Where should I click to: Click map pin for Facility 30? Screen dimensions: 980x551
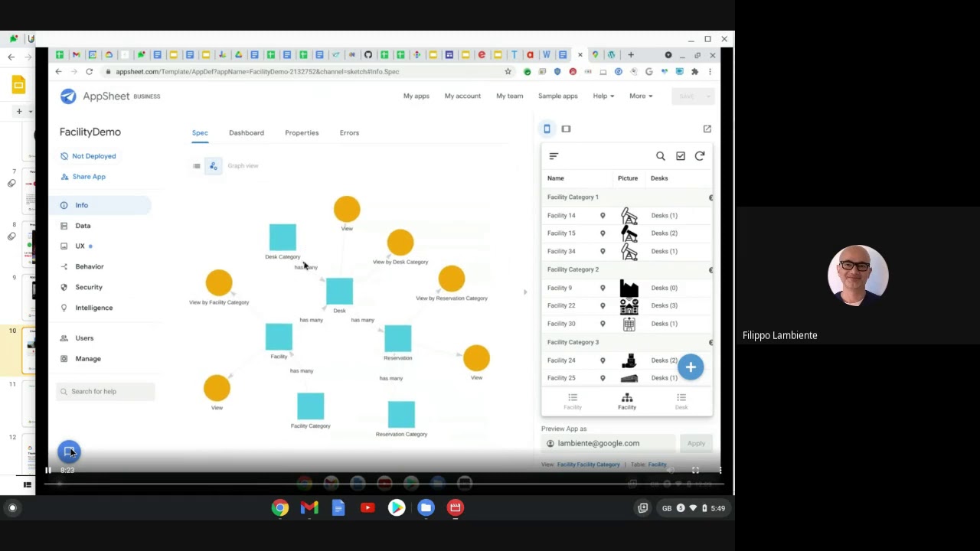tap(603, 324)
